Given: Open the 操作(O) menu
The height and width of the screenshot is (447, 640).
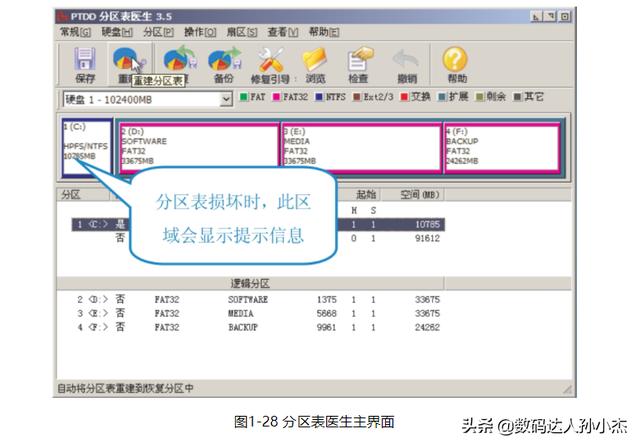Looking at the screenshot, I should [200, 32].
